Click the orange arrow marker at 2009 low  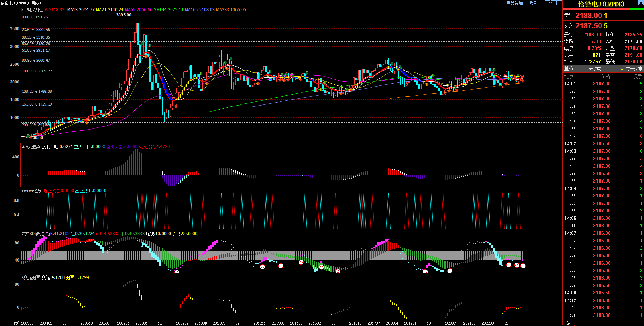[176, 106]
